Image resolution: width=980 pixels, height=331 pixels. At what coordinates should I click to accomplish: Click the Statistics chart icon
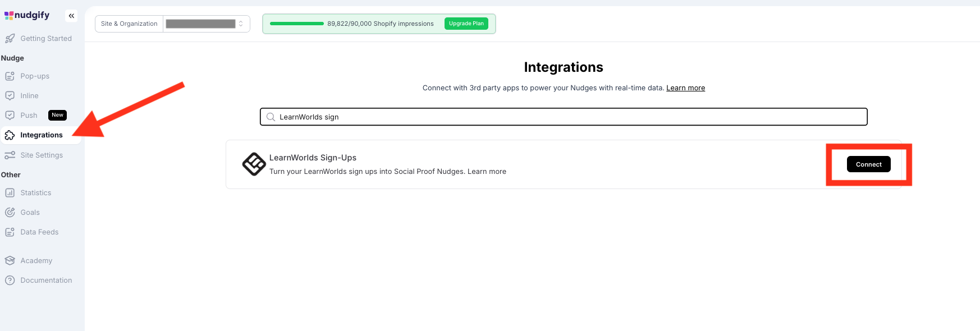10,193
